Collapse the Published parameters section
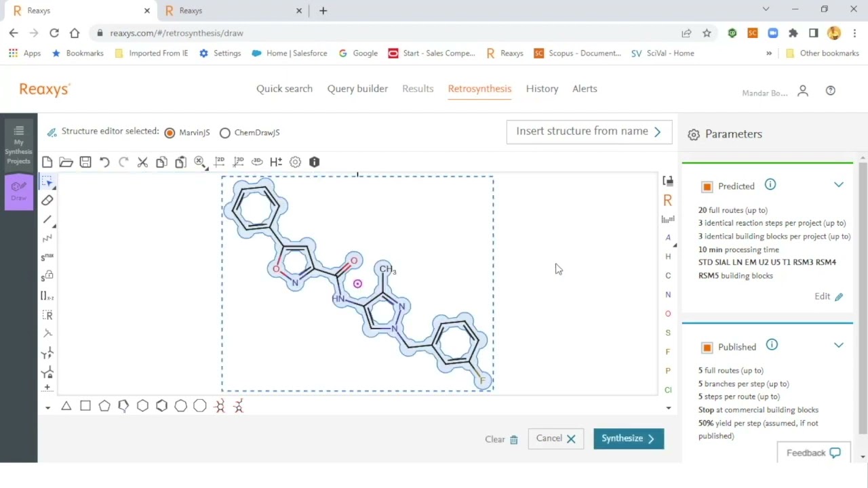The height and width of the screenshot is (488, 868). pyautogui.click(x=839, y=346)
